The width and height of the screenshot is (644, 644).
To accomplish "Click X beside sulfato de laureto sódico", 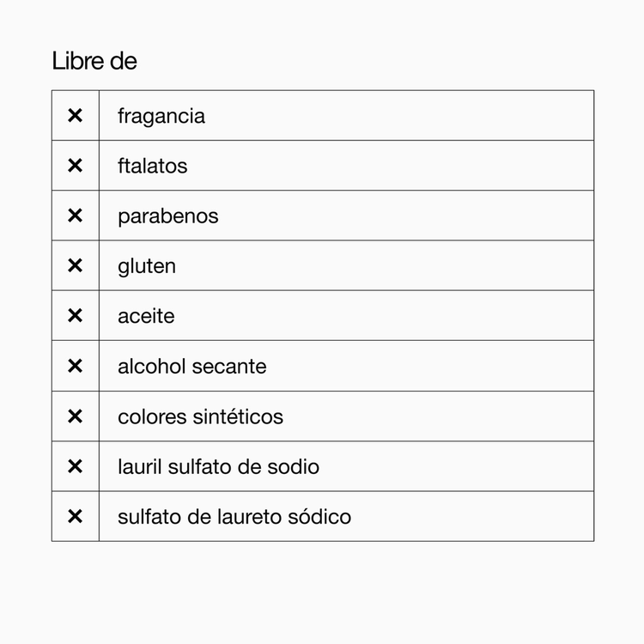I will [x=76, y=516].
